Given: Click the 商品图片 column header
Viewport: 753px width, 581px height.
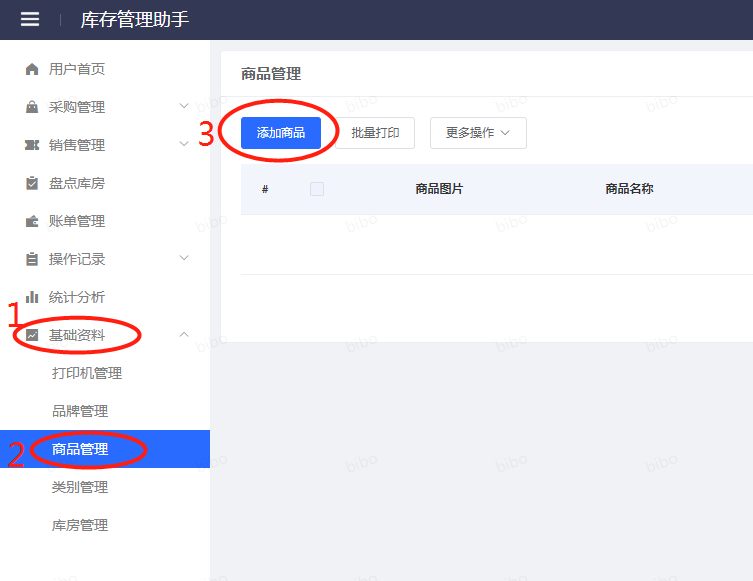Looking at the screenshot, I should [439, 189].
